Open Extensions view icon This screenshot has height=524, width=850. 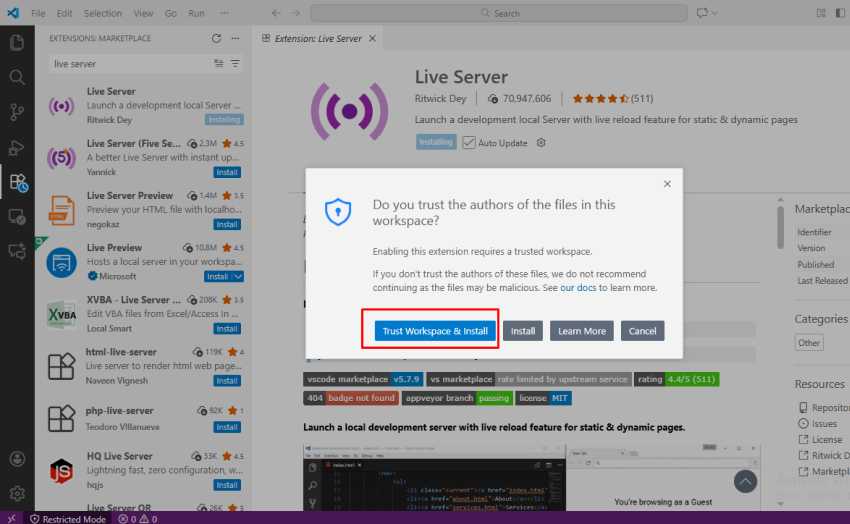18,182
